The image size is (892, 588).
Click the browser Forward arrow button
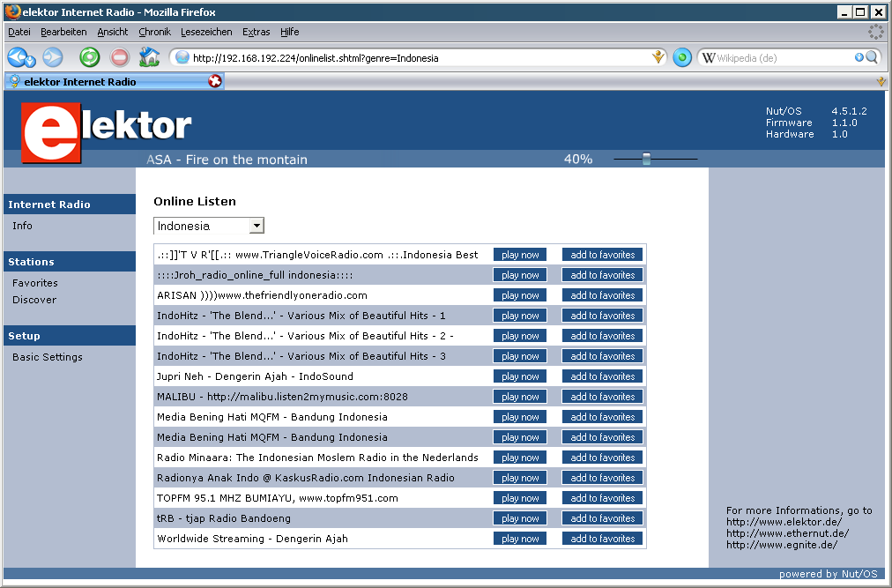click(53, 57)
